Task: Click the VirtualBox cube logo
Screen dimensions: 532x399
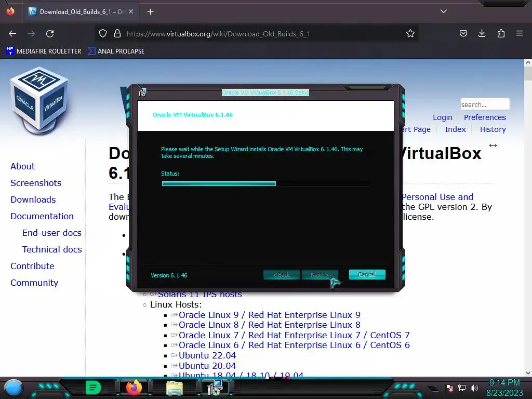Action: (x=39, y=100)
